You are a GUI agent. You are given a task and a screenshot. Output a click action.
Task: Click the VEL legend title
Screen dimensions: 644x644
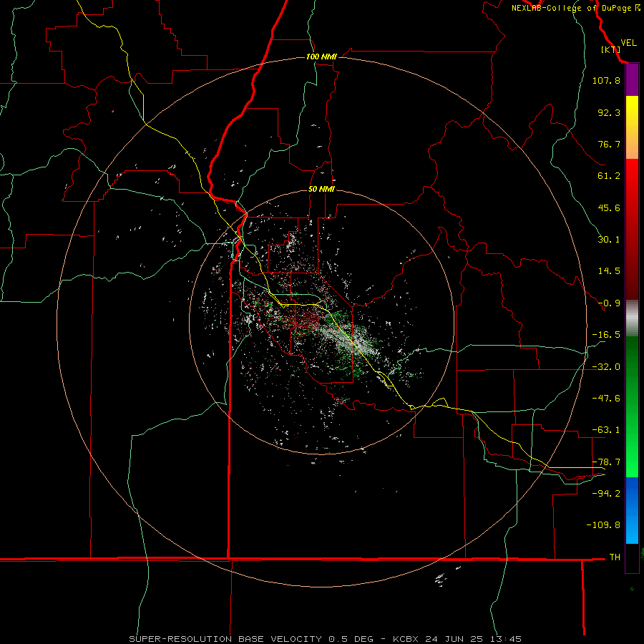click(x=628, y=43)
